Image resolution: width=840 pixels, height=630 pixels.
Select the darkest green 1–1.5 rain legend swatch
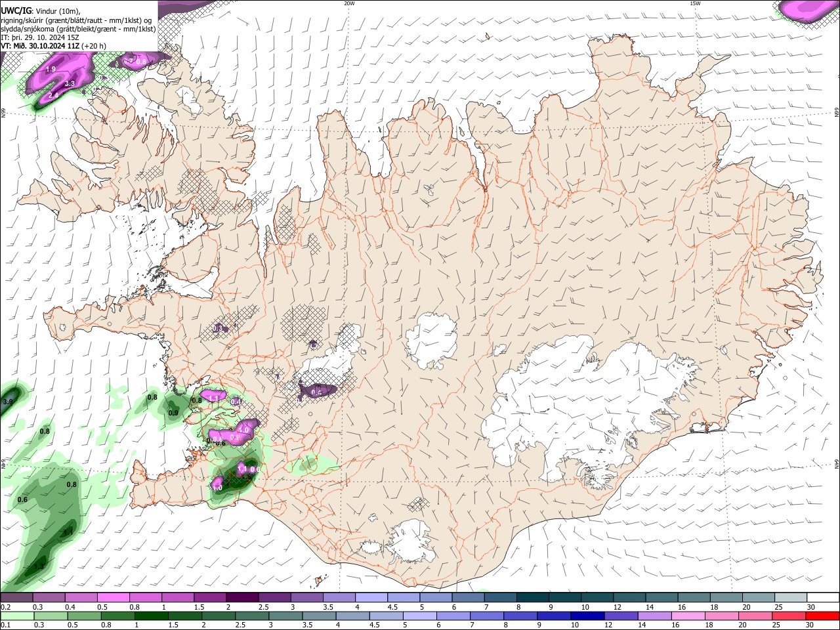point(151,616)
